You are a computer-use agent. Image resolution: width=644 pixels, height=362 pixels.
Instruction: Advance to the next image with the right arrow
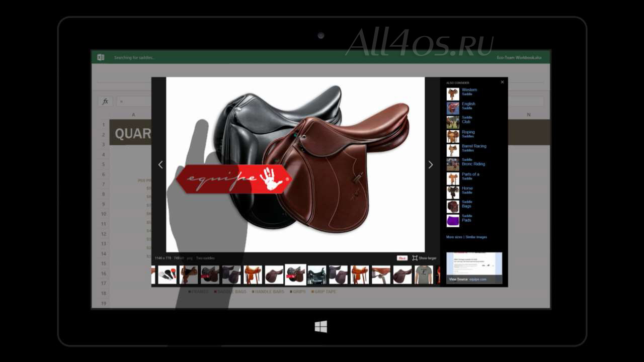coord(430,165)
